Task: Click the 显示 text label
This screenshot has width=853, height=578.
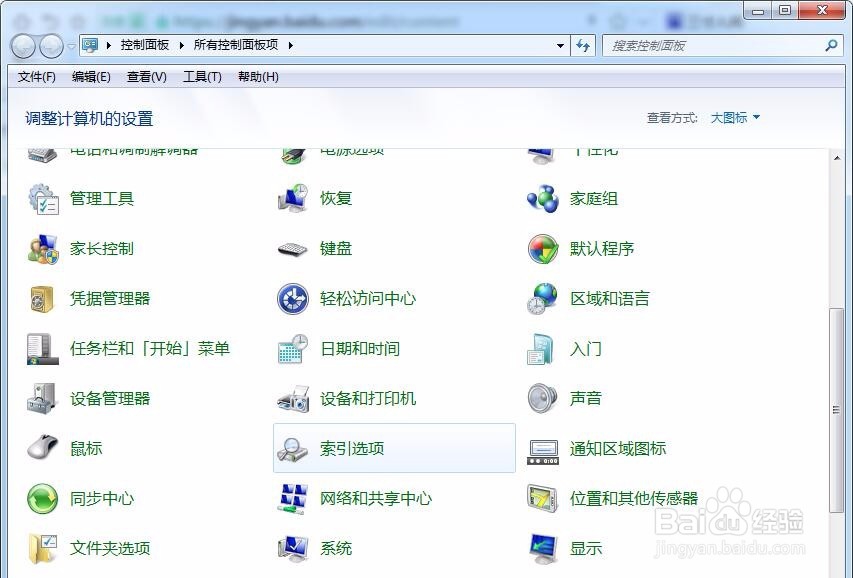Action: click(x=585, y=548)
